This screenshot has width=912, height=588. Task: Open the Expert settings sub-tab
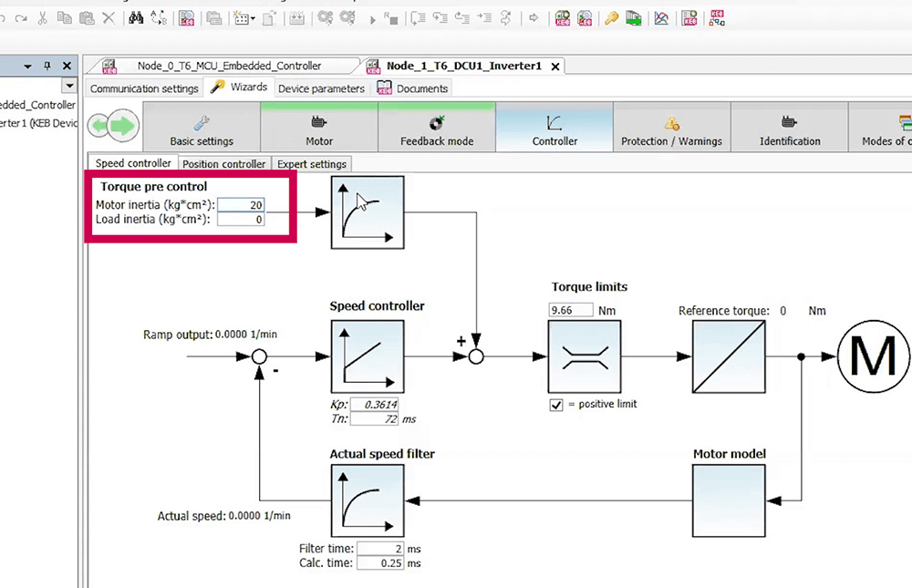(312, 164)
